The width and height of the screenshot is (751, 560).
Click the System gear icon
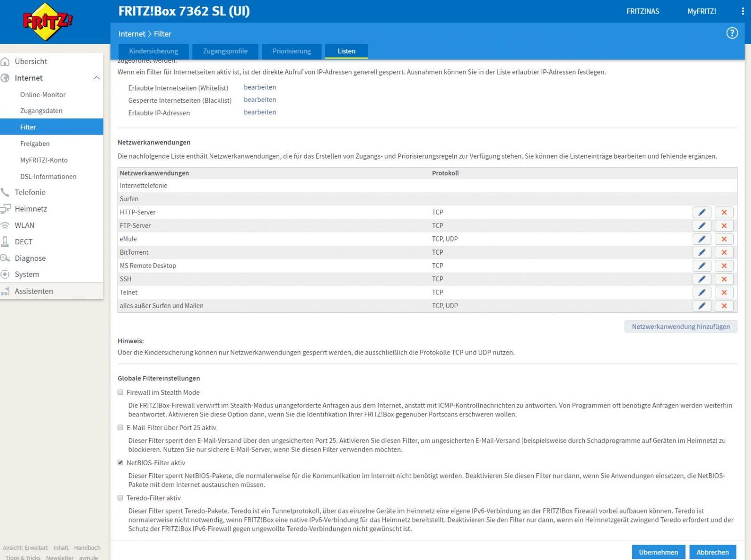point(5,274)
